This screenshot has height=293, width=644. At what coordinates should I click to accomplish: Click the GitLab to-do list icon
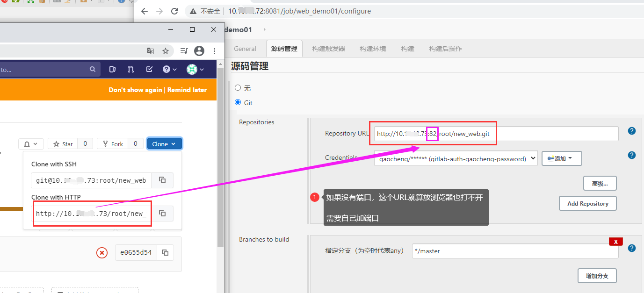click(149, 69)
